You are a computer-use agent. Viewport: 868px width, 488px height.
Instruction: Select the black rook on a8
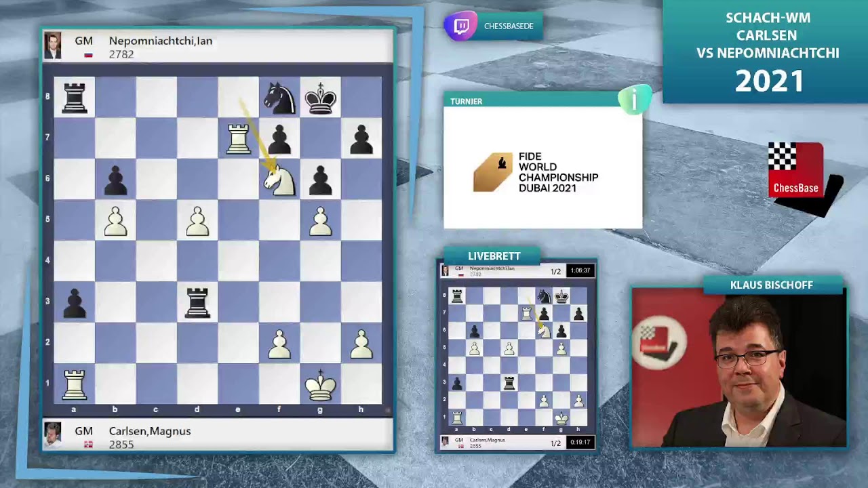[75, 98]
